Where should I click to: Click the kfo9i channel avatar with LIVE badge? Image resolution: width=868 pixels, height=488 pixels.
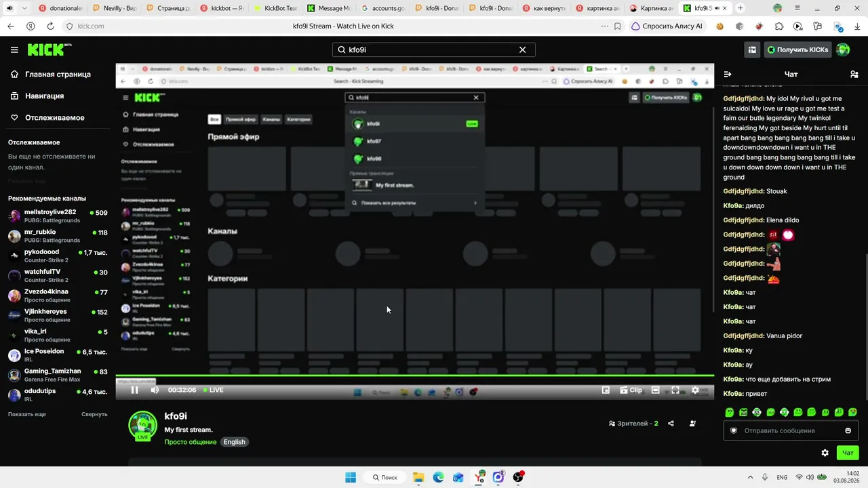click(x=142, y=426)
